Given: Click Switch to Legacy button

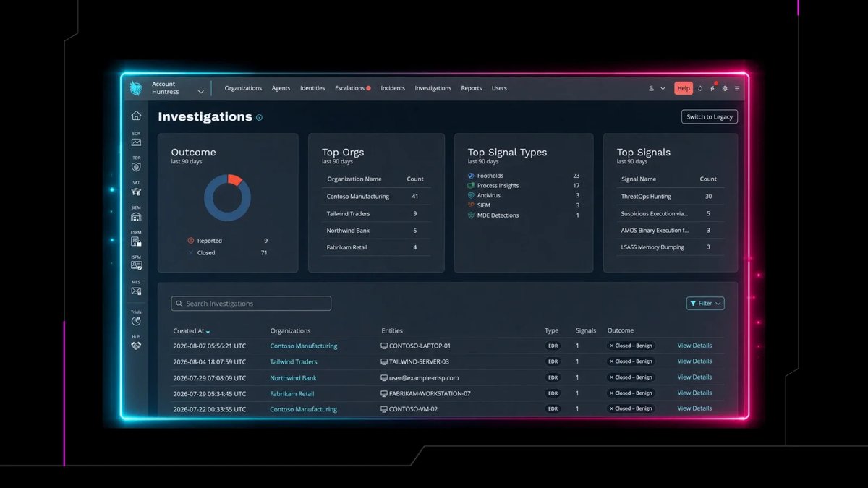Looking at the screenshot, I should coord(710,116).
